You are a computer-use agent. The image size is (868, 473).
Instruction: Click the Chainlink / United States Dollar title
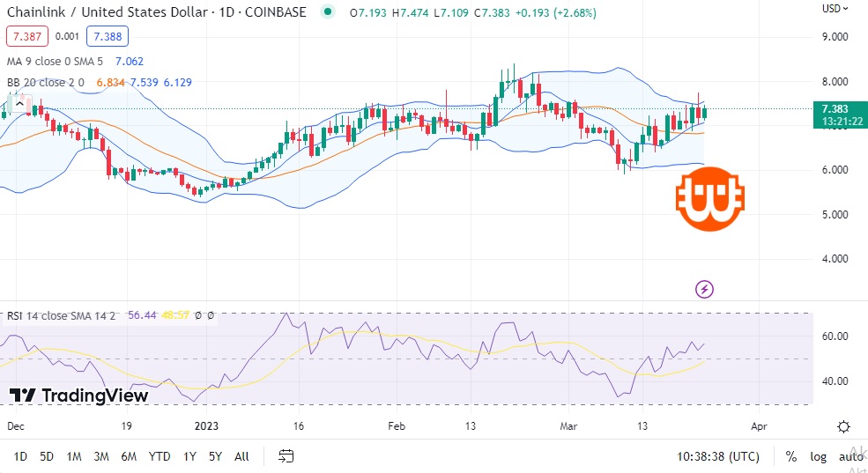[x=108, y=12]
